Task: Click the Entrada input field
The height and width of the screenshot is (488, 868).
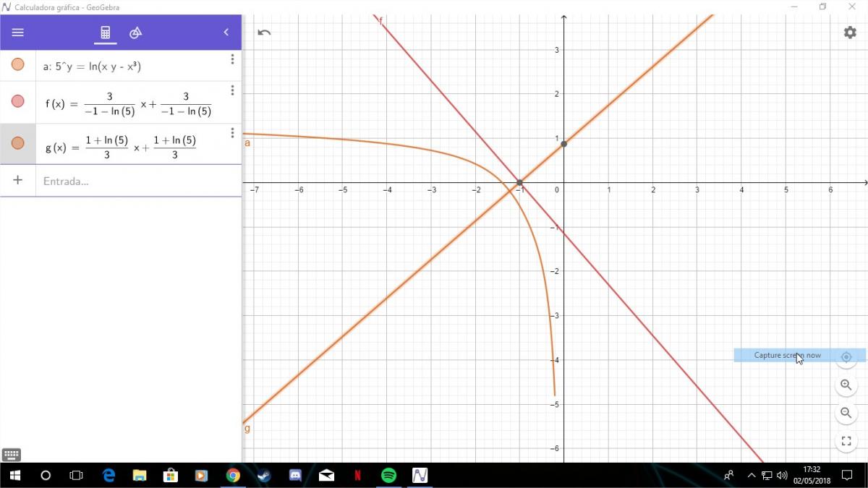Action: pos(137,181)
